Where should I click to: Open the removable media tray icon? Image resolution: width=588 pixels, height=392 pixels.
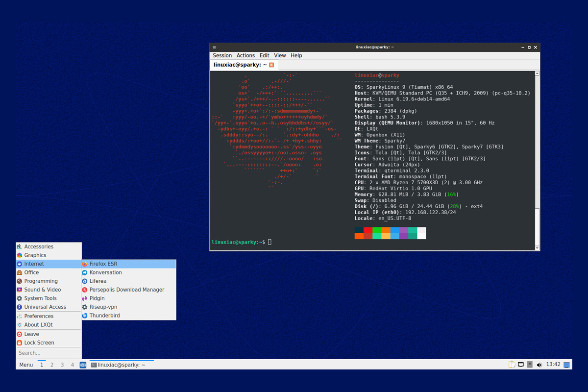(530, 365)
